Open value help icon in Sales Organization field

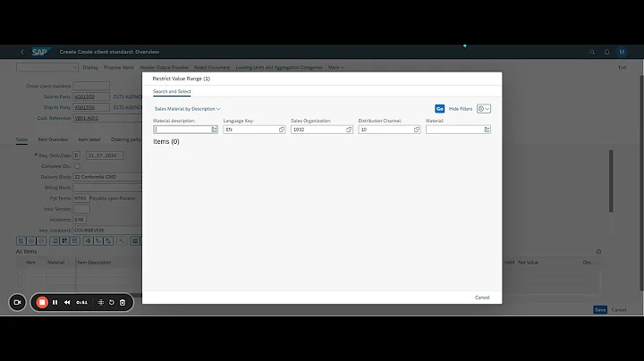click(x=349, y=130)
